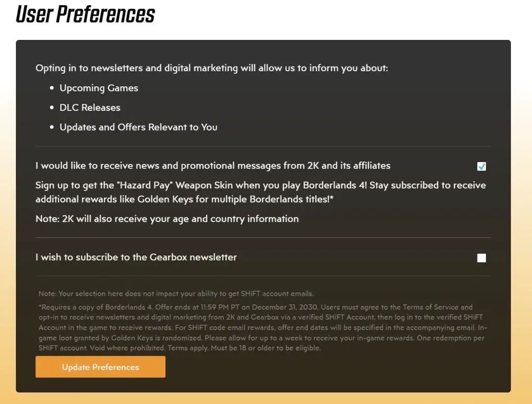Screen dimensions: 532x404
Task: Click the newsletters and digital marketing intro text
Action: pyautogui.click(x=211, y=68)
